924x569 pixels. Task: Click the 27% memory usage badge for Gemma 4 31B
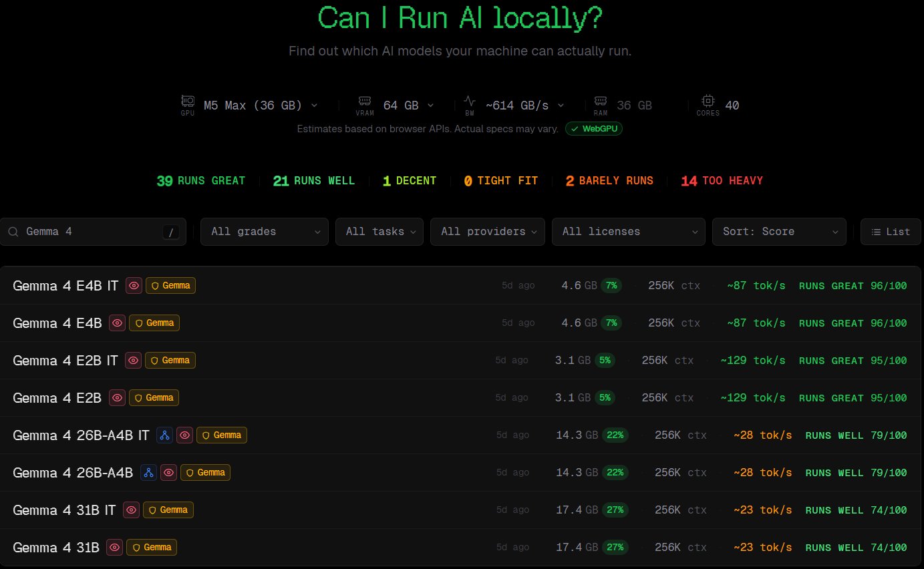(615, 548)
